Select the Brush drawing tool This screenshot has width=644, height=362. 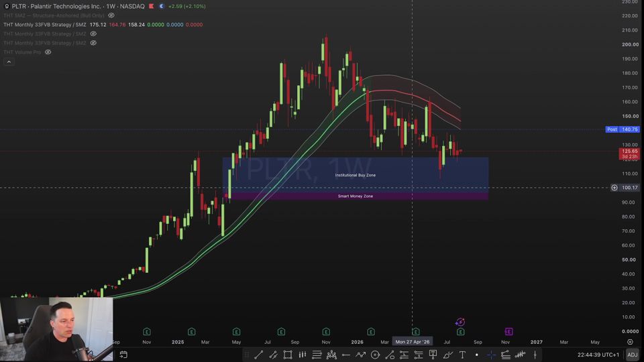(447, 355)
